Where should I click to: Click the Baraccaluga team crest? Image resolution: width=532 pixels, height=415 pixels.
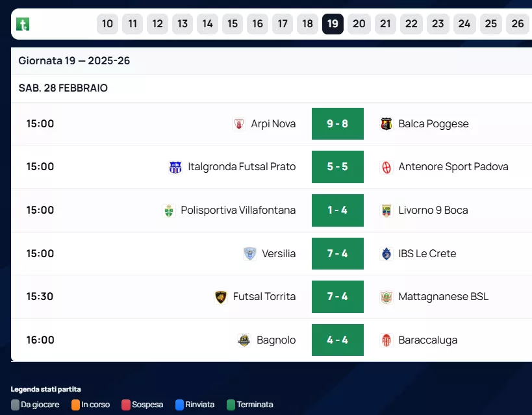point(386,340)
